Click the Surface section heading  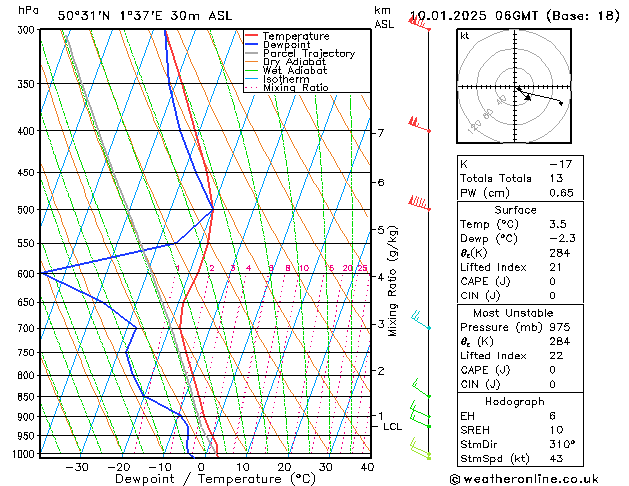coord(515,210)
